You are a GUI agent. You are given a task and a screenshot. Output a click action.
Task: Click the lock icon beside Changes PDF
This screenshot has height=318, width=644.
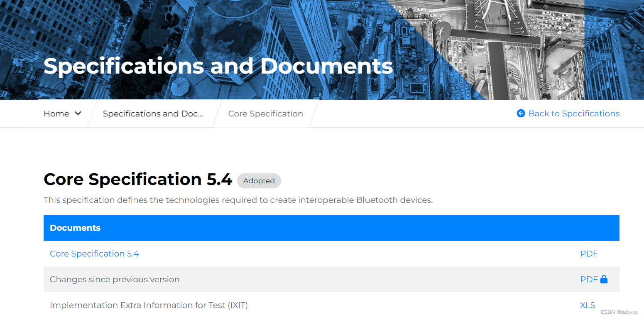tap(604, 279)
